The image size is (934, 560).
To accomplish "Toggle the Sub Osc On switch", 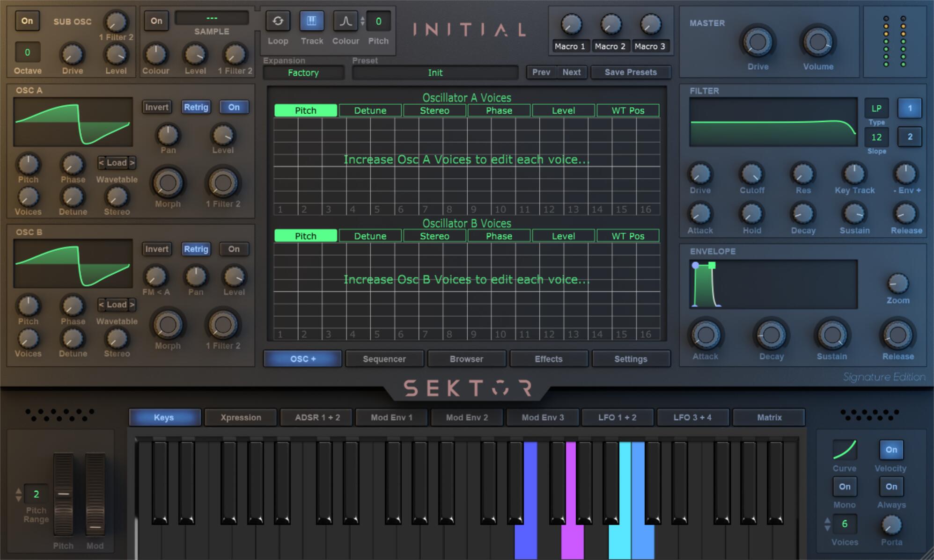I will (x=27, y=21).
